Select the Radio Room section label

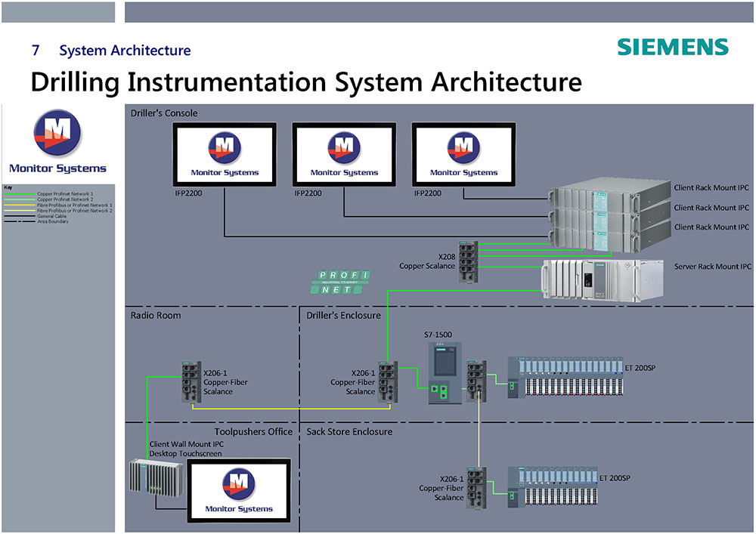point(156,315)
